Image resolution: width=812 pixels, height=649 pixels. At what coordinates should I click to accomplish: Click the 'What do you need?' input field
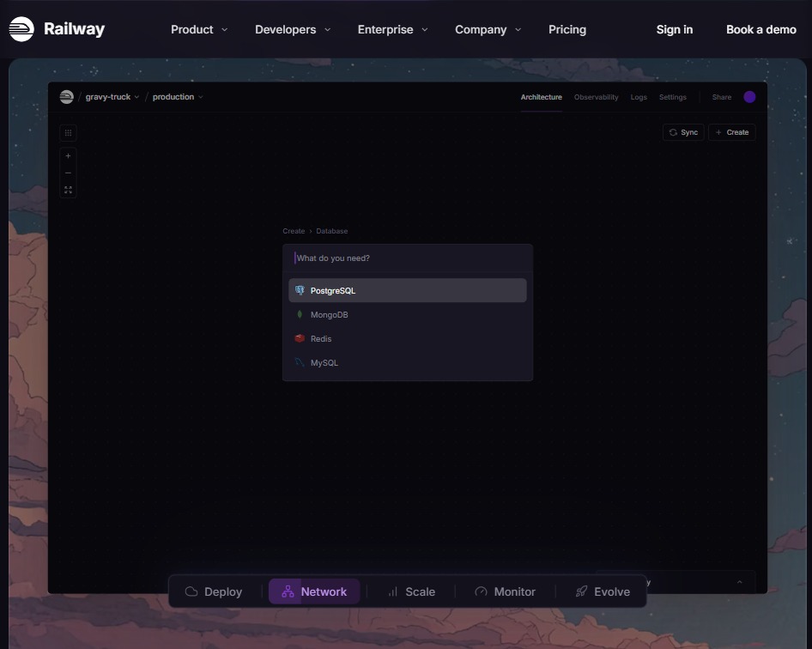pos(408,258)
